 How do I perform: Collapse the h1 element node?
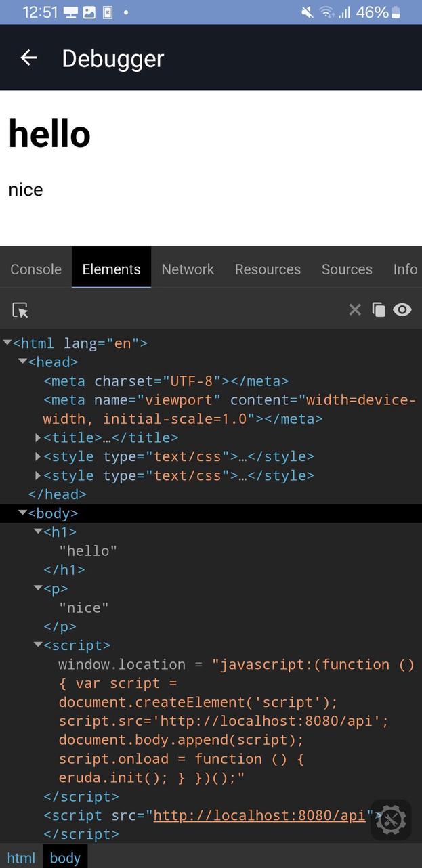tap(38, 531)
